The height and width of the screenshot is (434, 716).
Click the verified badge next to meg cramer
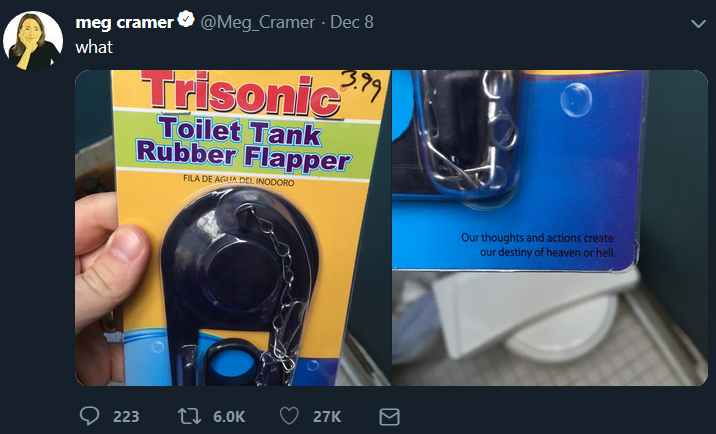pyautogui.click(x=185, y=22)
